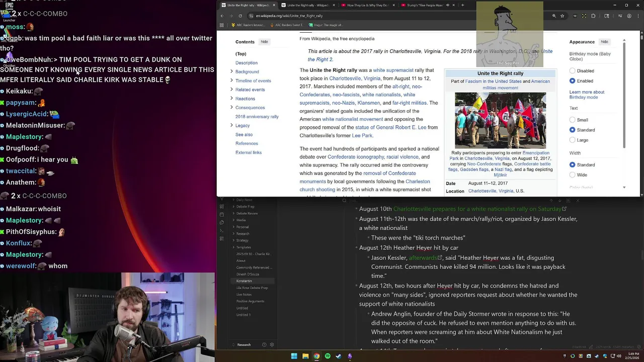
Task: Open Obsidian help question-mark icon
Action: click(264, 345)
